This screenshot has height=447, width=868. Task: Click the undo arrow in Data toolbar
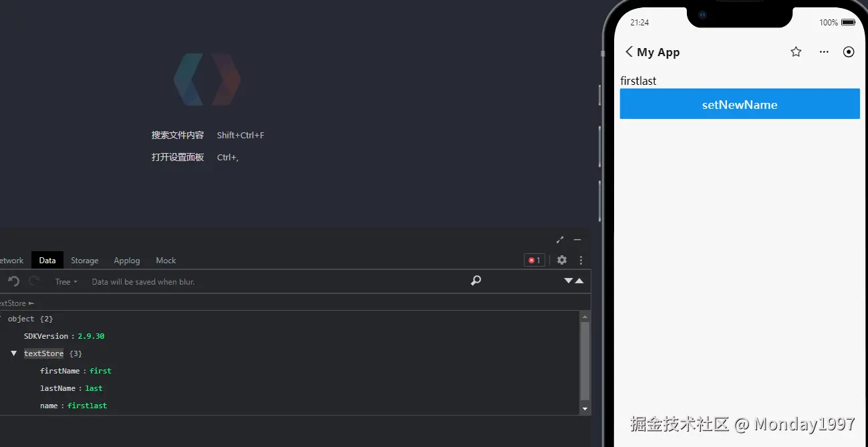tap(13, 281)
